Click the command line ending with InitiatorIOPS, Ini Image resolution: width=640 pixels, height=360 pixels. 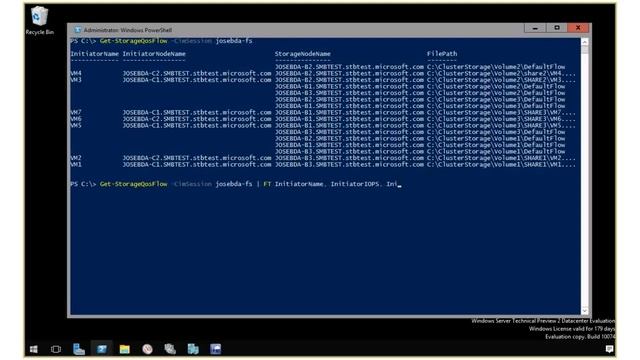click(x=236, y=184)
